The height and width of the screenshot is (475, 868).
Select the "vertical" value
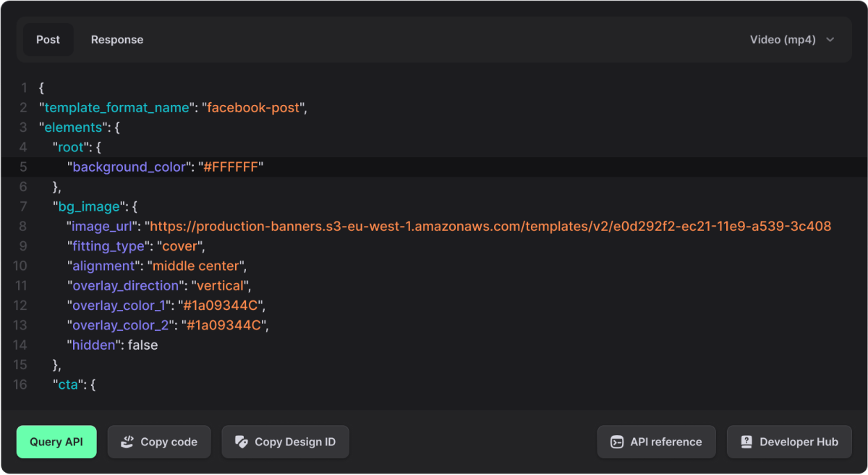click(x=220, y=286)
